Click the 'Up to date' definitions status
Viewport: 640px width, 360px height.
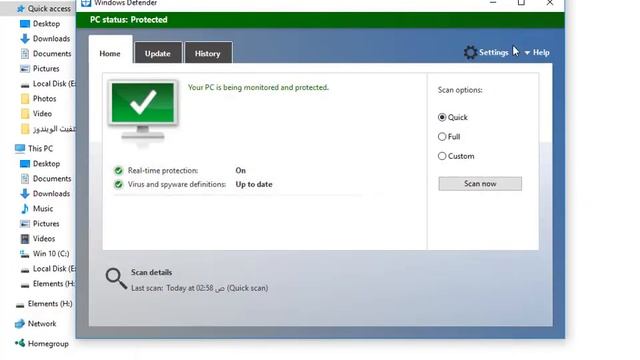pos(254,184)
